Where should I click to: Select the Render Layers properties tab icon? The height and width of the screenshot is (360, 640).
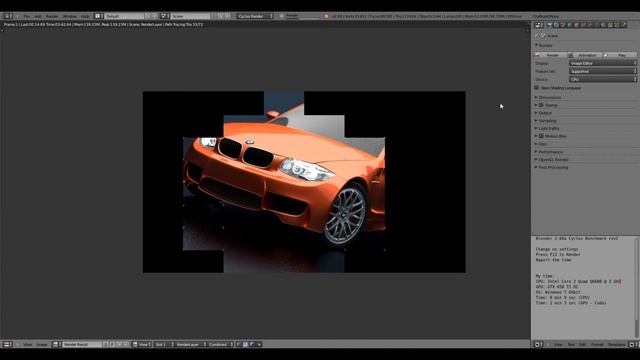pyautogui.click(x=556, y=25)
